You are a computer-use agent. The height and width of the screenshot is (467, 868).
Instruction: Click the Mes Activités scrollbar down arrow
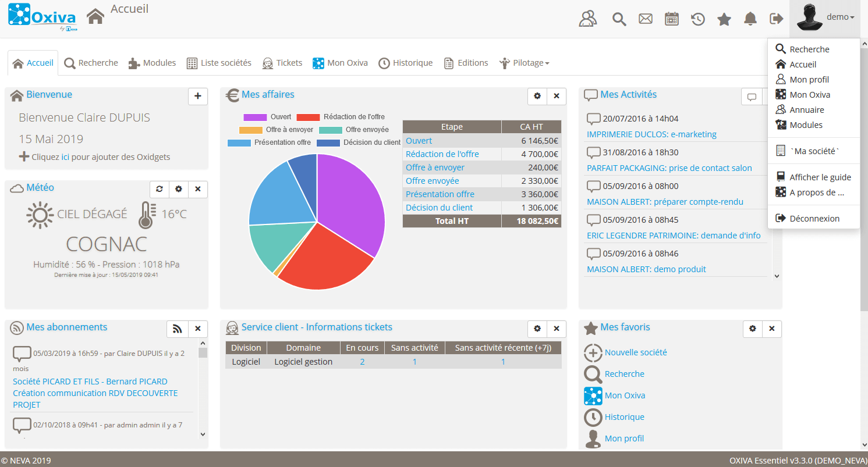776,276
